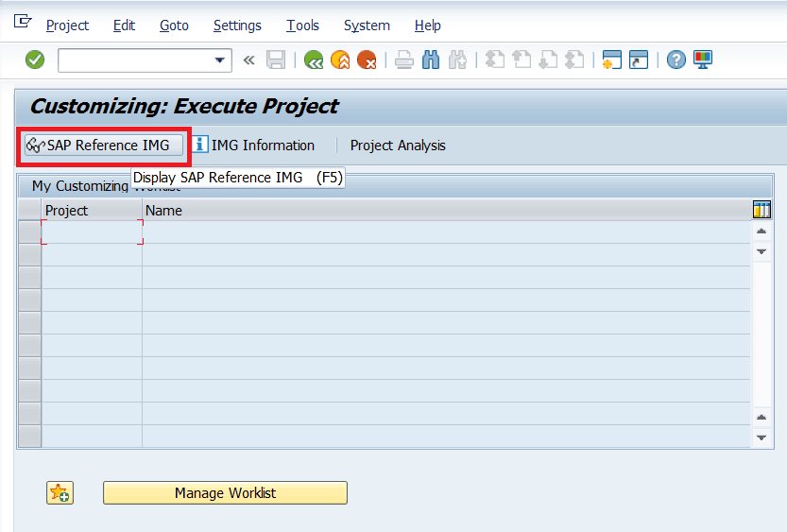Click the Generate Shortcut icon
The width and height of the screenshot is (787, 532).
639,60
